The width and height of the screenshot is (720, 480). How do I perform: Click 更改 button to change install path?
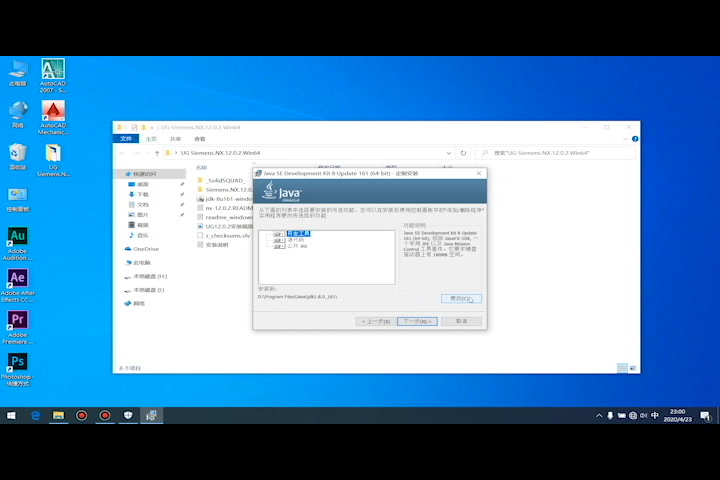tap(461, 298)
